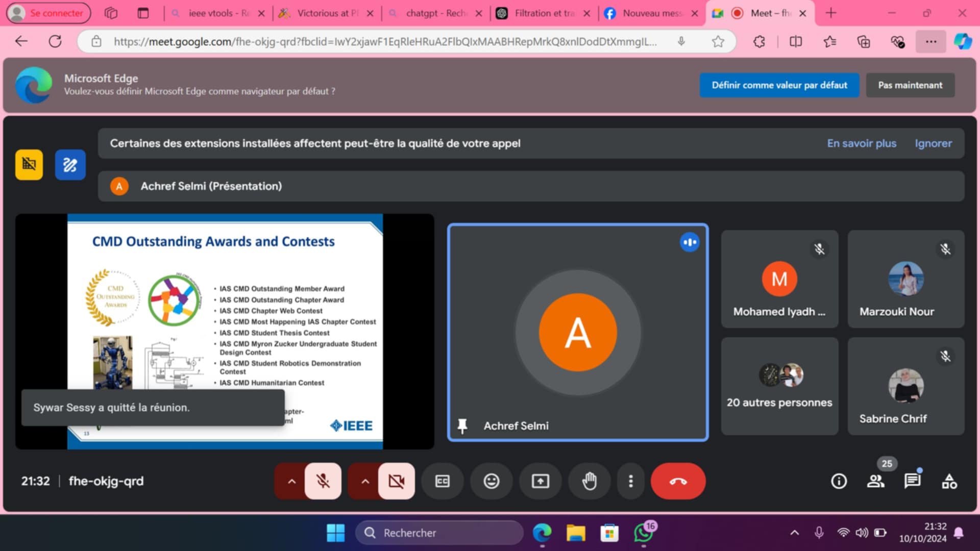
Task: Open clock and date 10/10/2024
Action: [x=923, y=533]
